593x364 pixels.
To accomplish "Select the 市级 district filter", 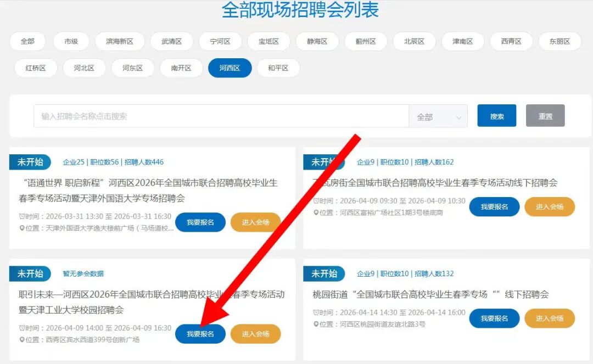I will (71, 41).
